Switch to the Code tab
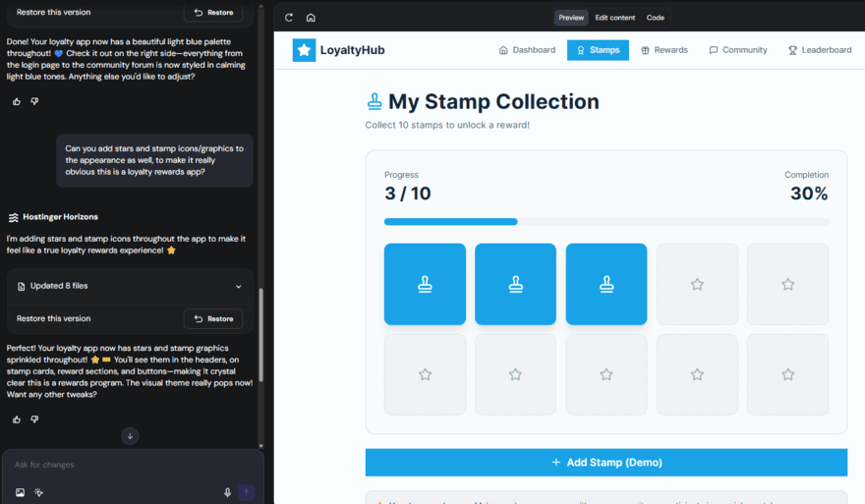 point(655,18)
